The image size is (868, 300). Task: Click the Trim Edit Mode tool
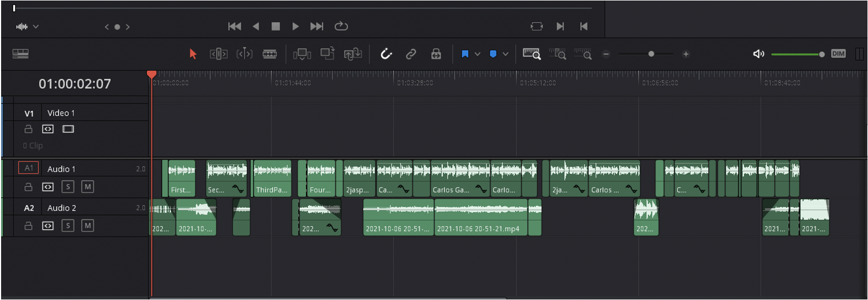[x=218, y=54]
